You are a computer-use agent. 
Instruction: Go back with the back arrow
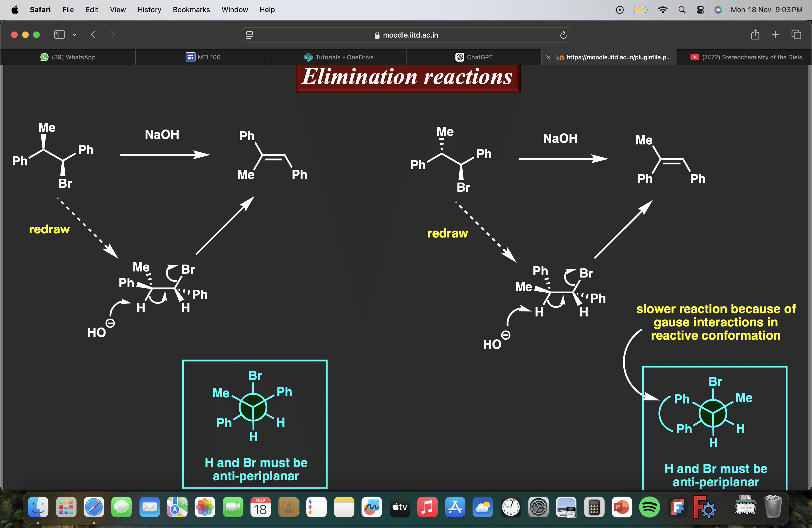coord(93,35)
